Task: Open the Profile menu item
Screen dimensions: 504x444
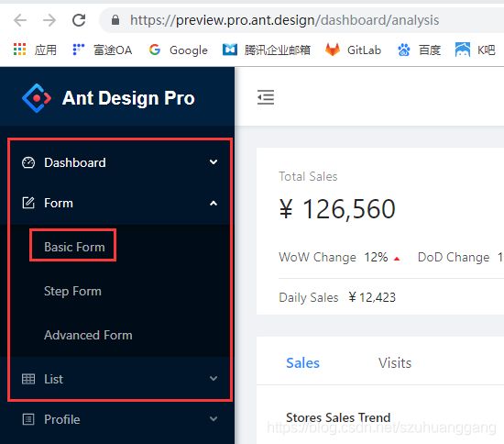Action: pyautogui.click(x=117, y=419)
